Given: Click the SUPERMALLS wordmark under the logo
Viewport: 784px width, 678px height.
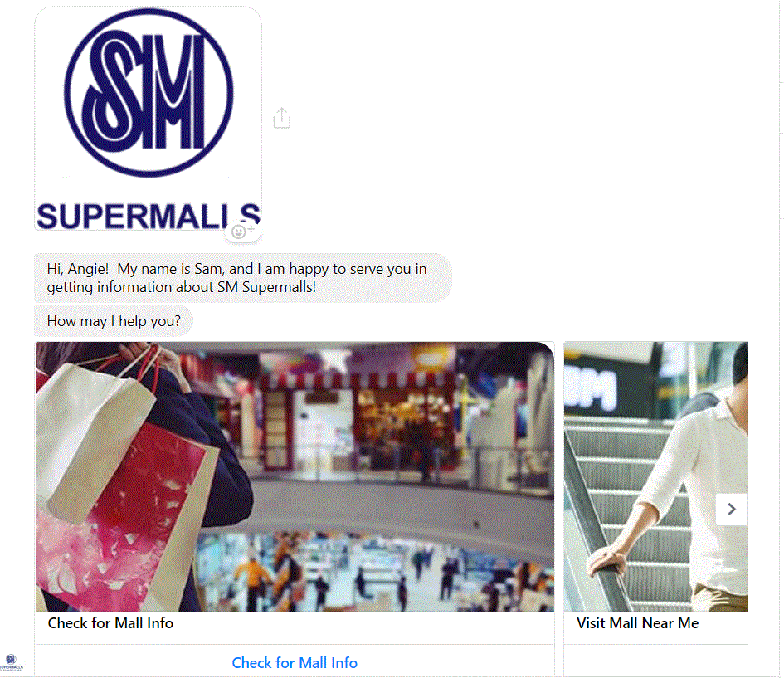Looking at the screenshot, I should coord(149,216).
